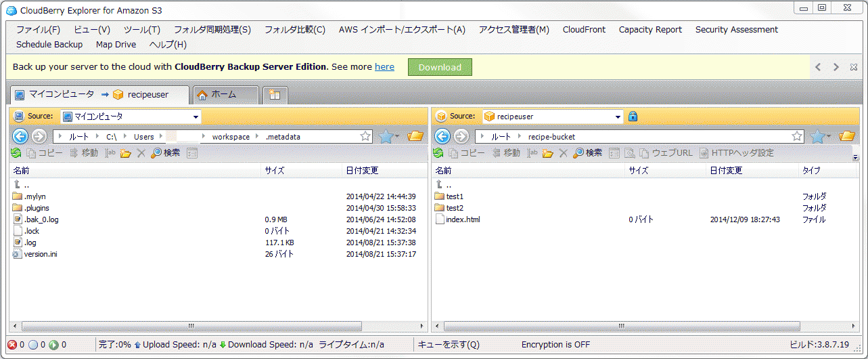
Task: Click the delete X in the S3 toolbar
Action: click(x=563, y=153)
